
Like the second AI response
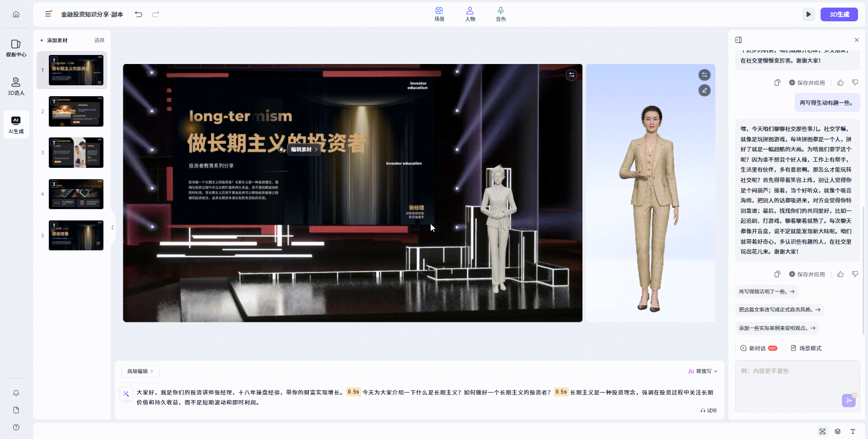coord(840,274)
